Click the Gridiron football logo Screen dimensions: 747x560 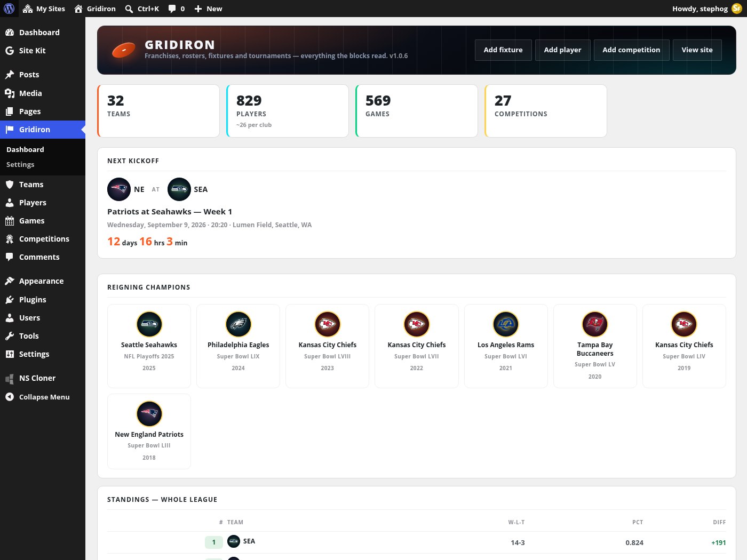(x=124, y=50)
